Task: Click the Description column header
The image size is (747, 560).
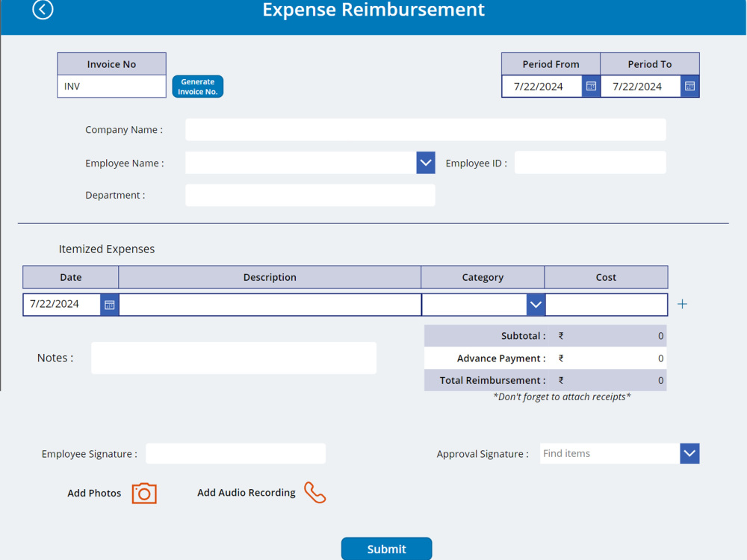Action: [x=270, y=277]
